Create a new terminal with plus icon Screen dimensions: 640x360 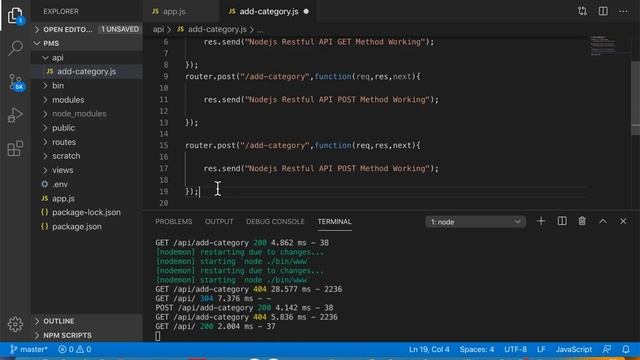(541, 221)
